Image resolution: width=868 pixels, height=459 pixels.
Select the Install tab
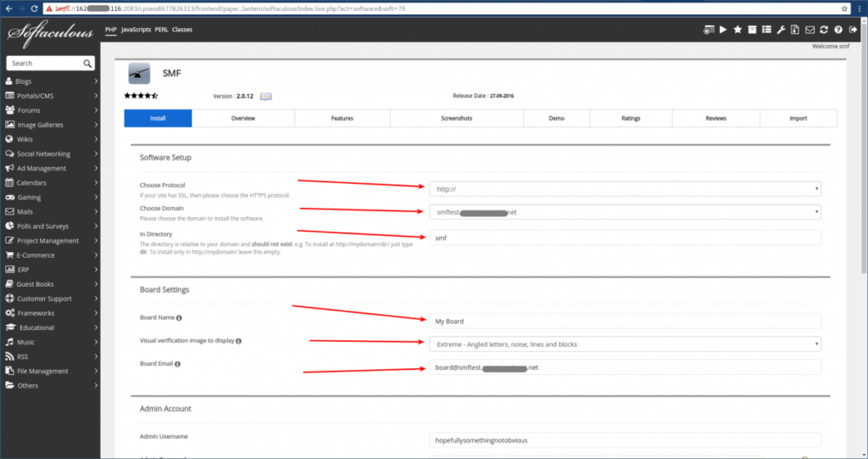click(158, 118)
